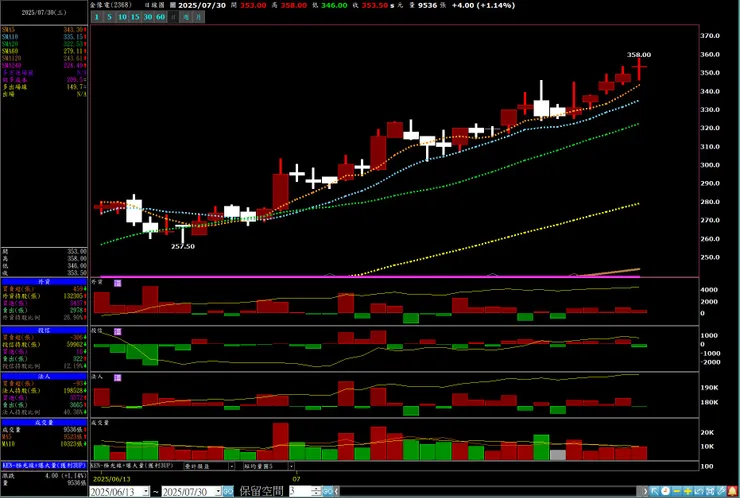Click the alert bell icon
Image resolution: width=740 pixels, height=498 pixels.
[732, 491]
